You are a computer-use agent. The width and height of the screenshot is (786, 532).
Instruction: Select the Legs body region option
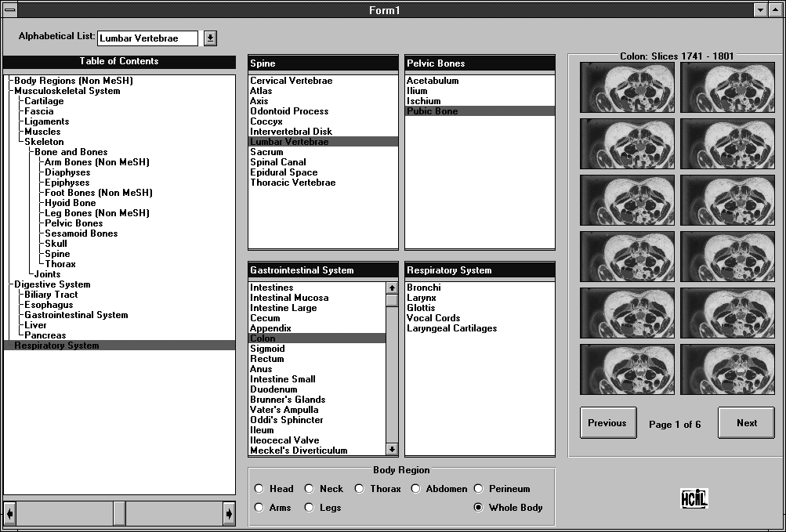[310, 508]
